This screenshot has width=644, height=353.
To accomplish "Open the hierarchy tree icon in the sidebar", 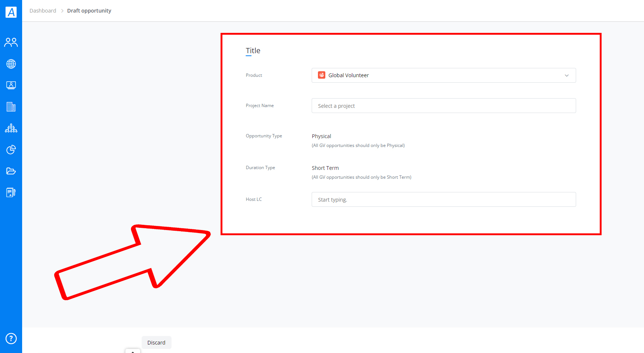I will 11,128.
